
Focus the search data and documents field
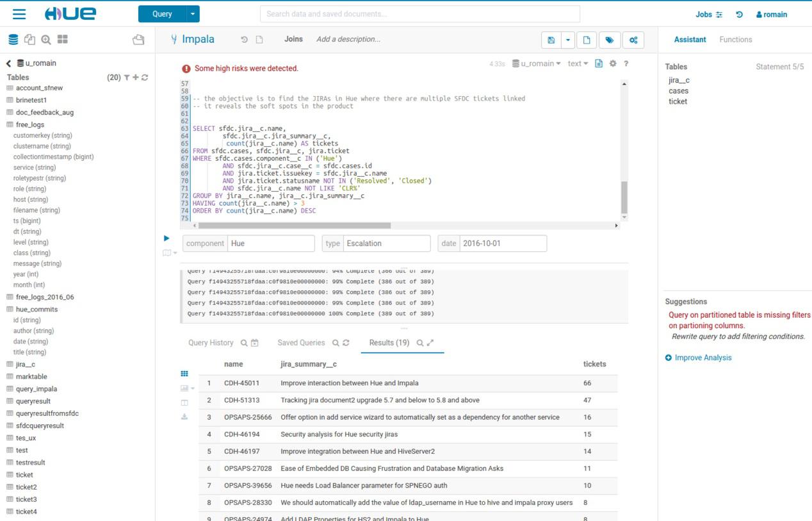pos(419,14)
